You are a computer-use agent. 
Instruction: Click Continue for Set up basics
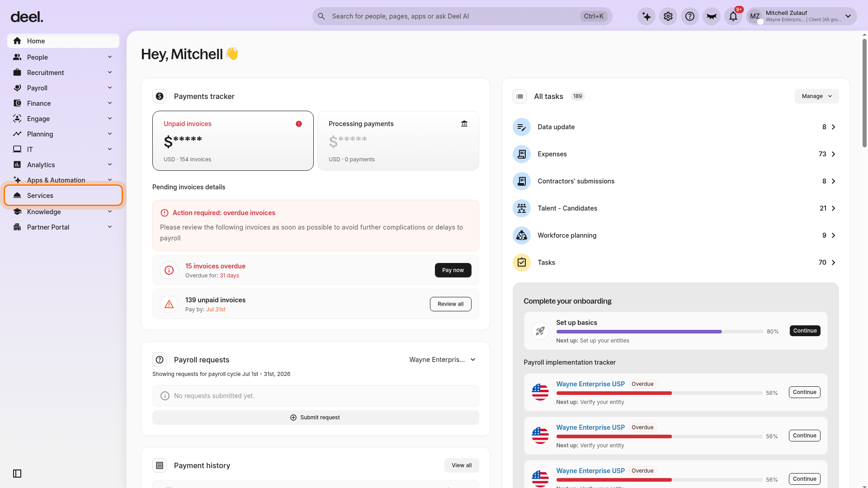(x=805, y=331)
